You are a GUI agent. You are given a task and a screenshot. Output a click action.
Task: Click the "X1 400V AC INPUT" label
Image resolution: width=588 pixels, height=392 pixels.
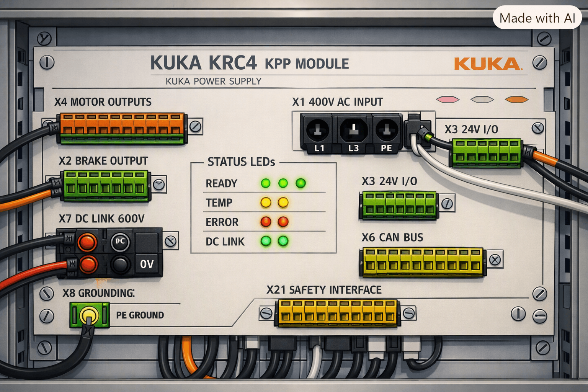click(x=338, y=102)
